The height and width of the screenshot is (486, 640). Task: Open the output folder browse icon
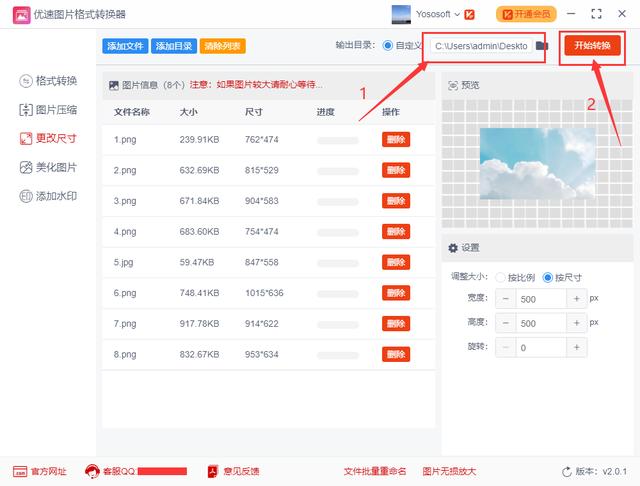(x=542, y=46)
